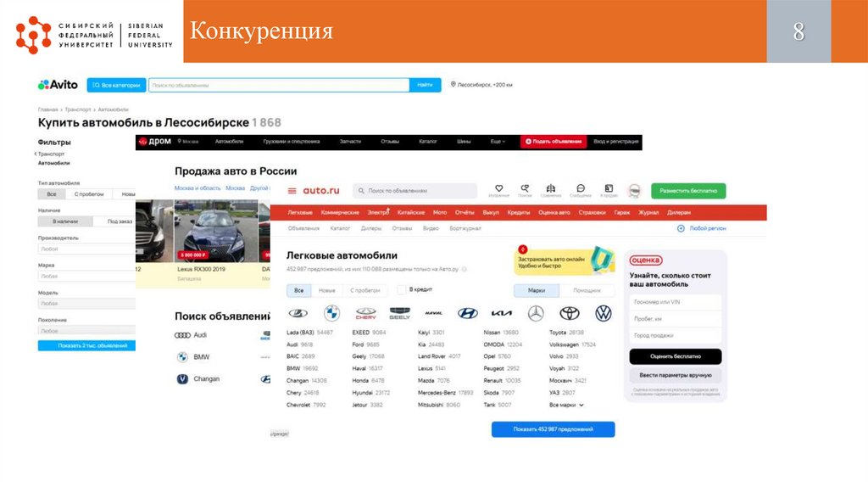Select Avito В наличии option
Image resolution: width=868 pixels, height=487 pixels.
(65, 221)
